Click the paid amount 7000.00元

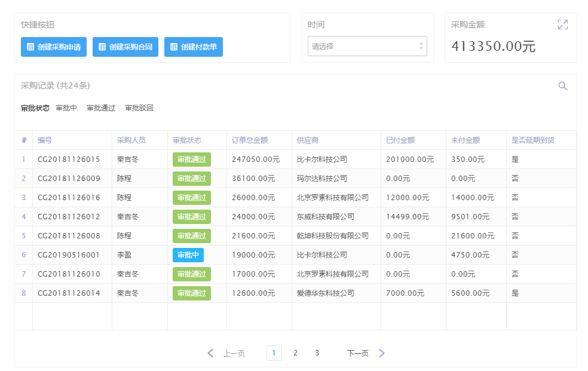coord(405,293)
